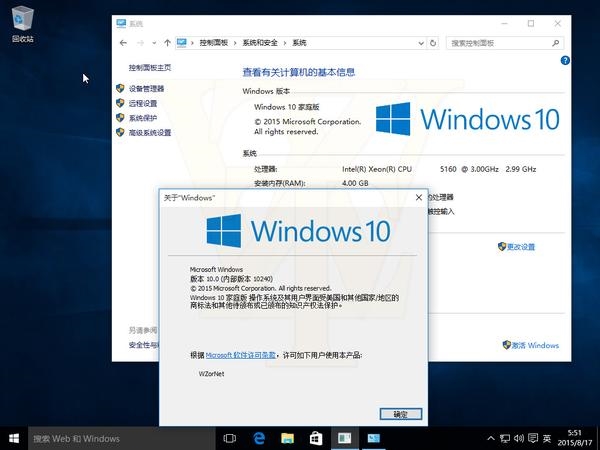Image resolution: width=600 pixels, height=450 pixels.
Task: Open the Recycle Bin desktop icon
Action: pos(23,24)
